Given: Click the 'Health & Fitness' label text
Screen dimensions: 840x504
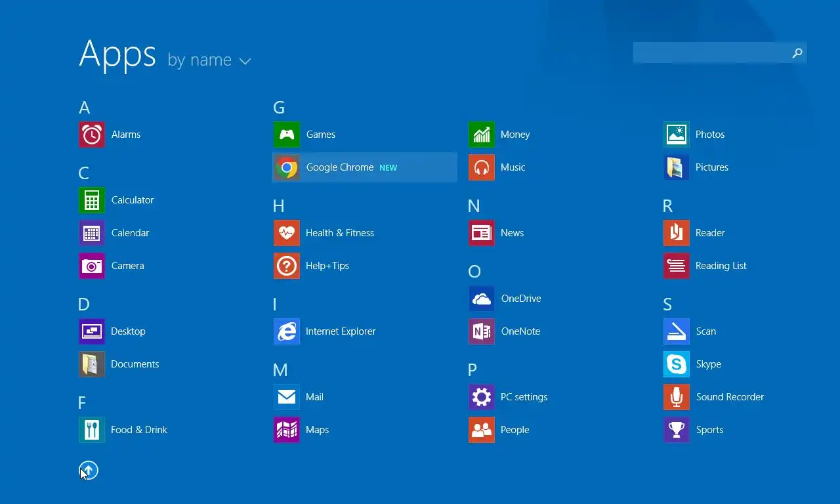Looking at the screenshot, I should (x=340, y=233).
